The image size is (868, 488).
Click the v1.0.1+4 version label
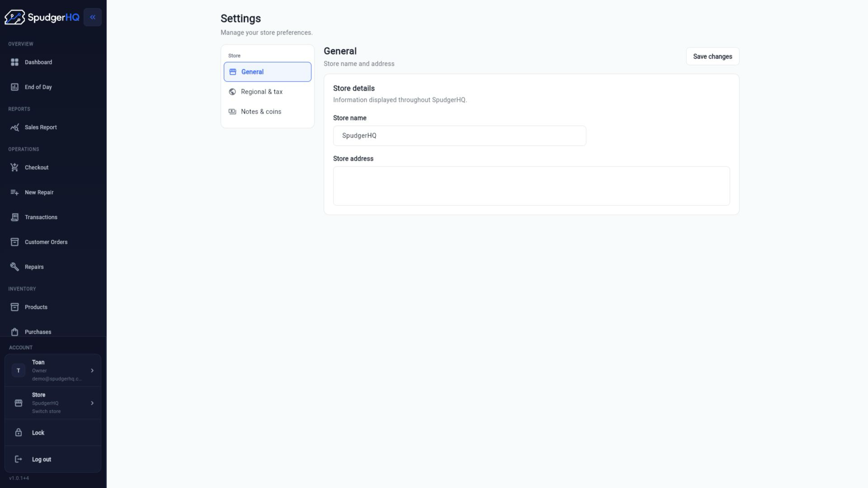click(x=19, y=479)
